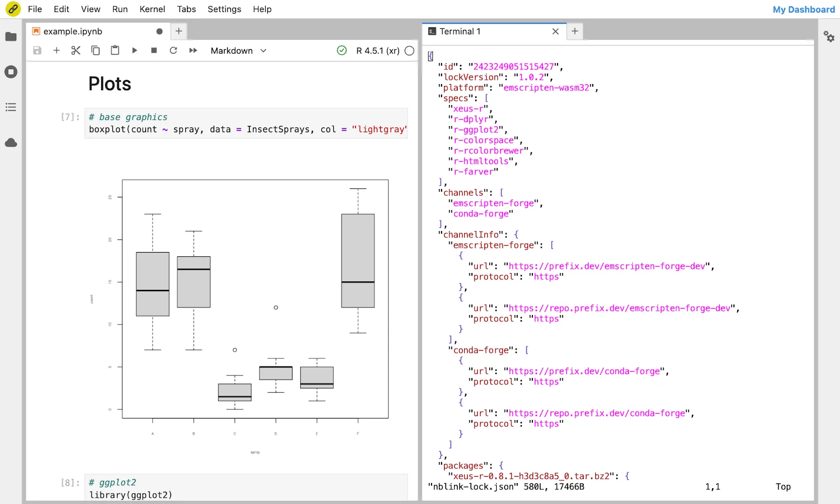Viewport: 840px width, 504px height.
Task: Restart the kernel
Action: click(173, 50)
